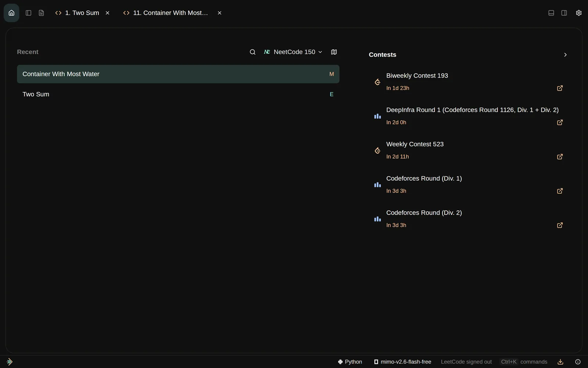Close the 1. Two Sum tab
Screen dimensions: 588x368
coord(107,13)
